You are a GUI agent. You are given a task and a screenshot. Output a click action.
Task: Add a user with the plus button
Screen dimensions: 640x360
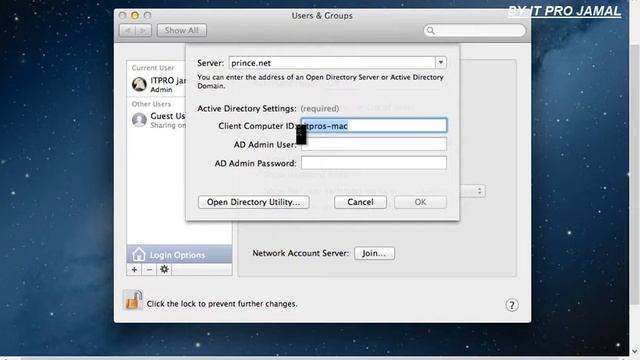134,269
